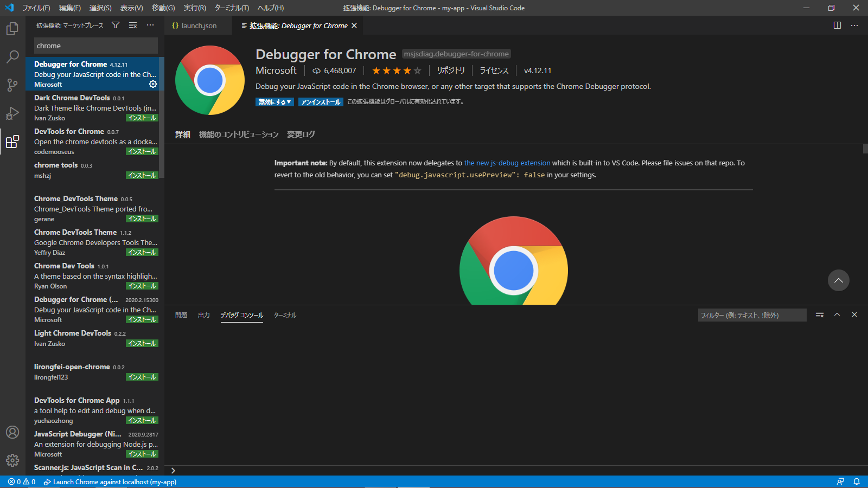The width and height of the screenshot is (868, 488).
Task: Close the bottom panel
Action: [x=854, y=314]
